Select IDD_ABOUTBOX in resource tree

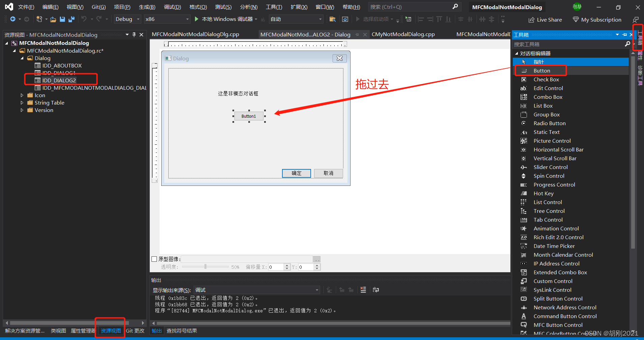coord(62,65)
